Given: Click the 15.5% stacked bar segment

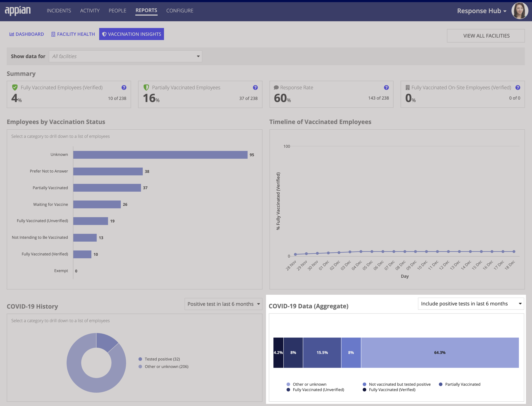Looking at the screenshot, I should tap(322, 353).
